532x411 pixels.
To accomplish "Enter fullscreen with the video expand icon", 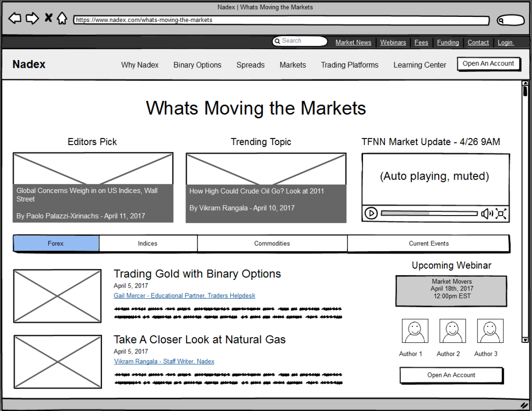I will tap(501, 213).
